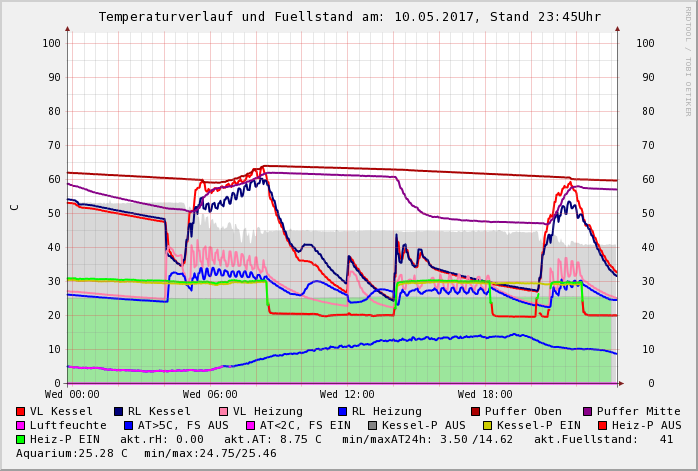Click the Wed 12:00 time axis label
Screen dimensions: 698x471
pyautogui.click(x=347, y=394)
